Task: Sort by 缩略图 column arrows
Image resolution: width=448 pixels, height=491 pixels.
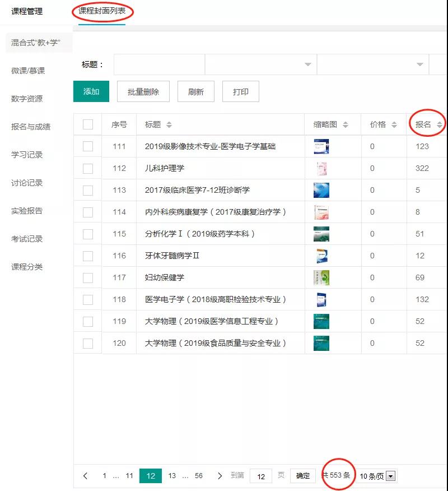Action: click(346, 125)
